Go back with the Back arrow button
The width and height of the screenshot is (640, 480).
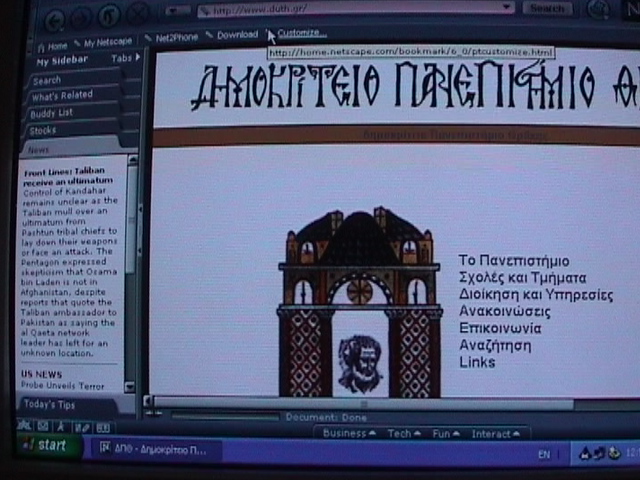click(x=54, y=21)
